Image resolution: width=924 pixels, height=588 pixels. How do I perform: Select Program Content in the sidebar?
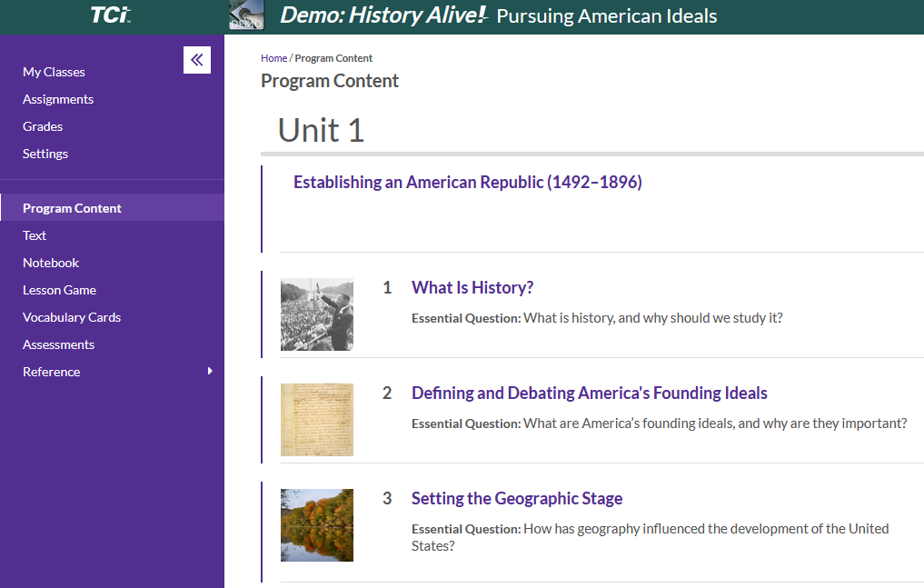pos(72,208)
